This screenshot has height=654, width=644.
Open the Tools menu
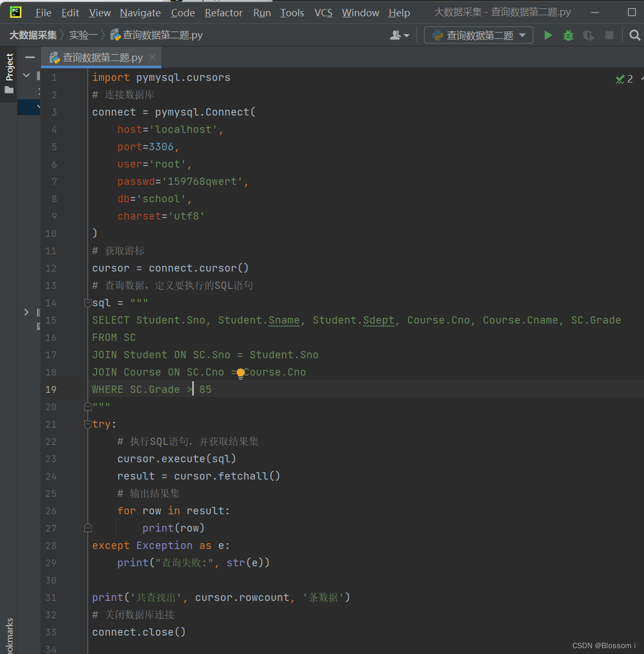pyautogui.click(x=292, y=13)
